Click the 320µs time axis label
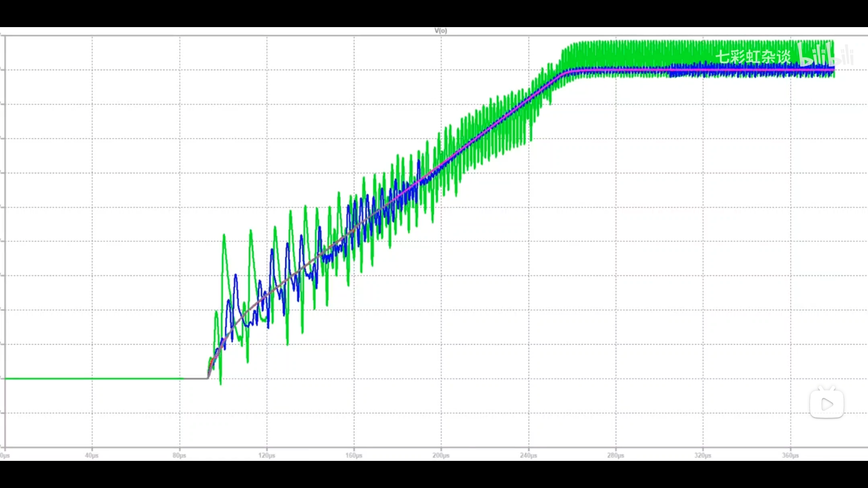The height and width of the screenshot is (488, 868). 703,455
